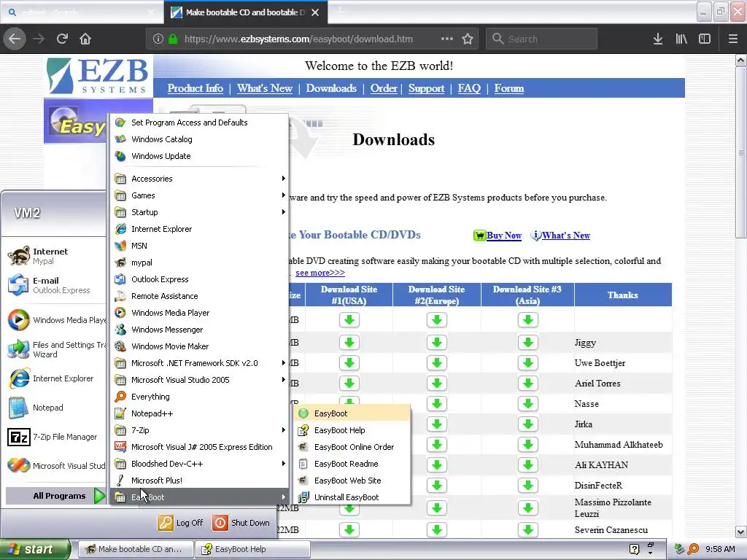Open EasyBoot Help submenu entry
747x560 pixels.
pos(352,430)
